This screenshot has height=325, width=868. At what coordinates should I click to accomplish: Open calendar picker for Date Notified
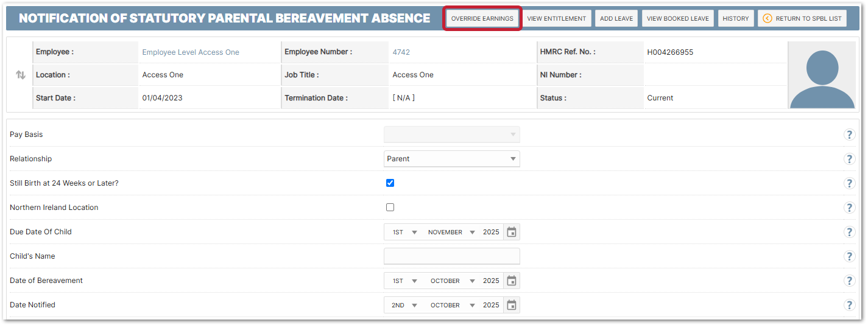[x=512, y=305]
